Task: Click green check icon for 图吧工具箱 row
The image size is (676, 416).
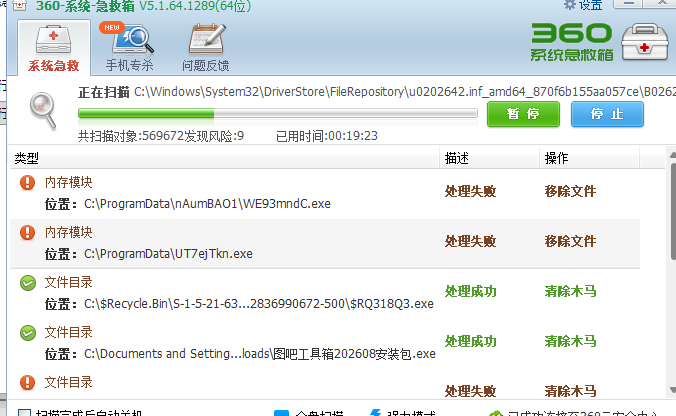Action: point(28,333)
